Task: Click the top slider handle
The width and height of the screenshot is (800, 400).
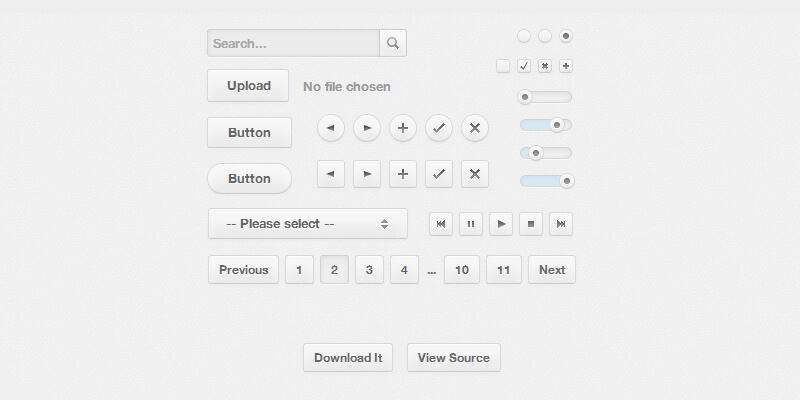Action: tap(525, 97)
